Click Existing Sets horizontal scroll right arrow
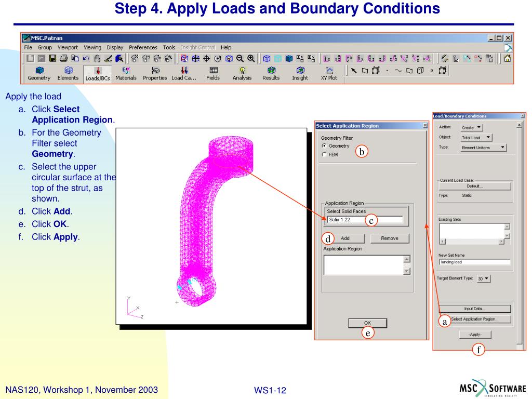 (501, 242)
